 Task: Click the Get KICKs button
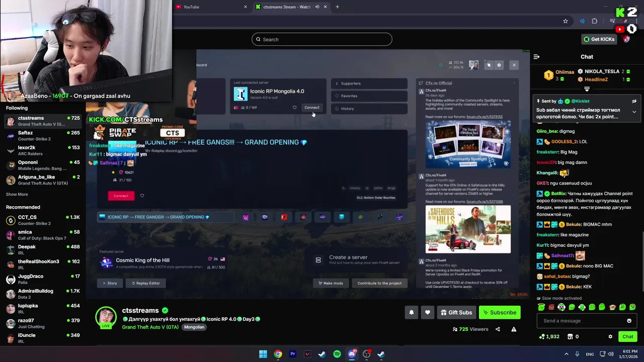click(599, 39)
